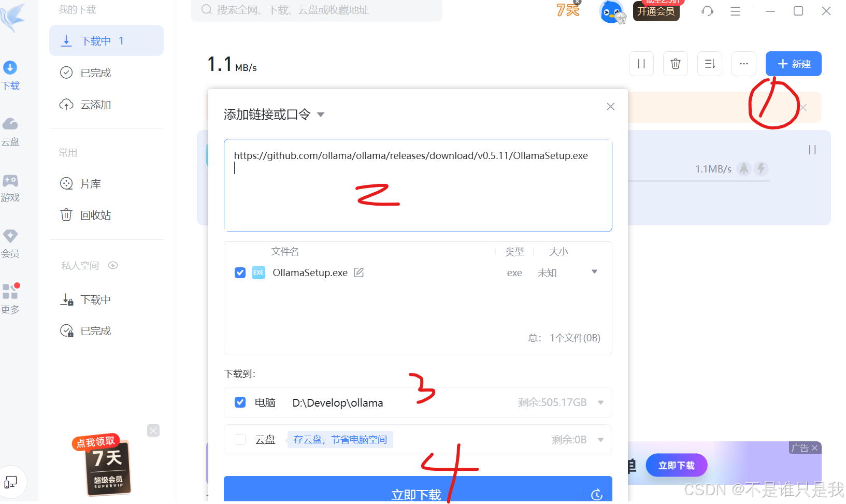Open the 片库 media library item

[106, 183]
